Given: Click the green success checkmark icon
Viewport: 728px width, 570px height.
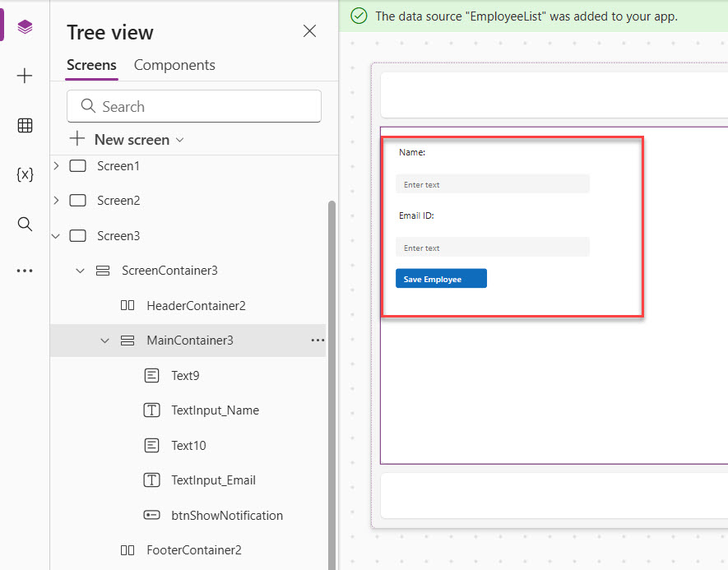Looking at the screenshot, I should 359,16.
